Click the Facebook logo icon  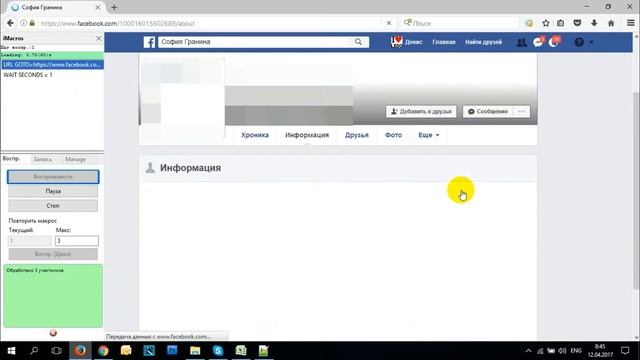149,42
